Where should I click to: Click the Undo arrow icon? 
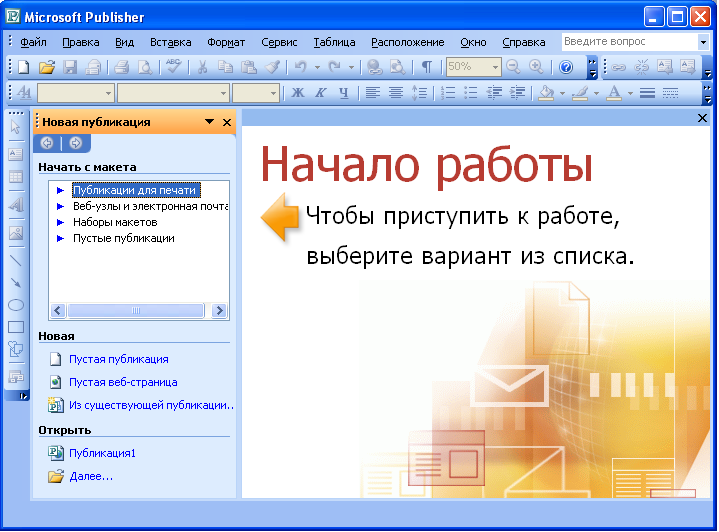301,67
